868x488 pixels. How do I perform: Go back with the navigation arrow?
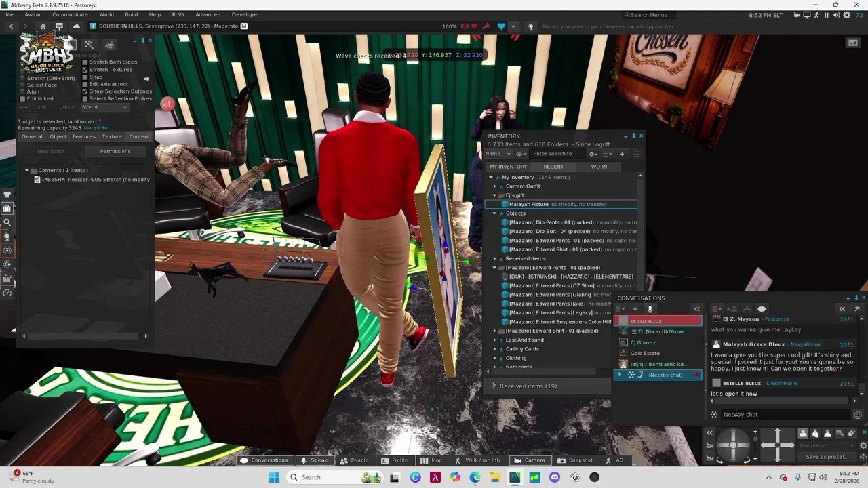(11, 26)
